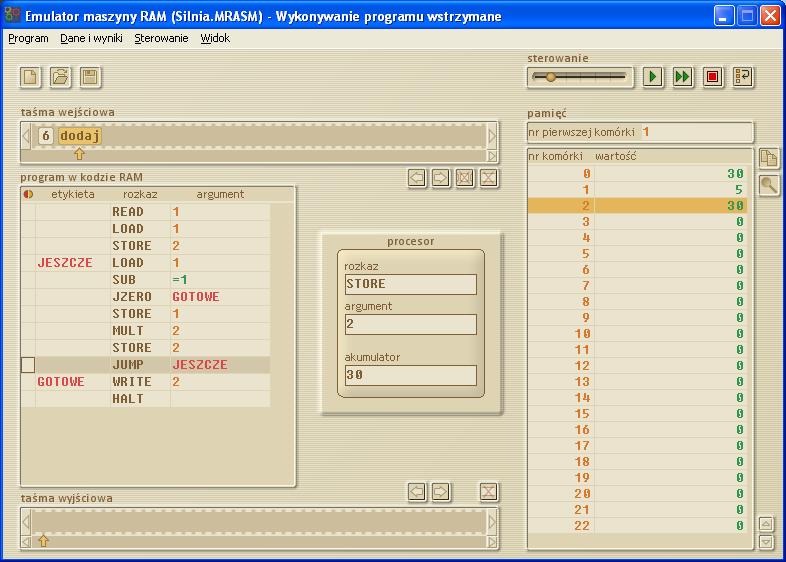The height and width of the screenshot is (562, 786).
Task: Select the JESZCZE label in etykieta column
Action: (x=65, y=263)
